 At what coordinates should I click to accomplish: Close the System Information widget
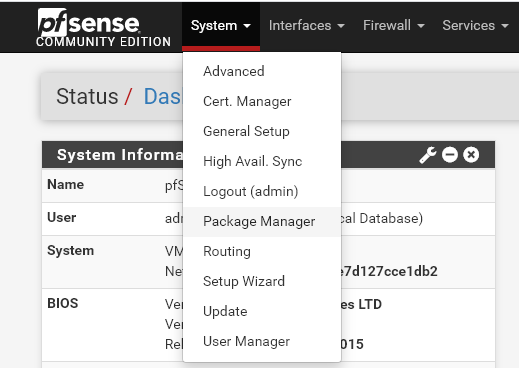471,155
